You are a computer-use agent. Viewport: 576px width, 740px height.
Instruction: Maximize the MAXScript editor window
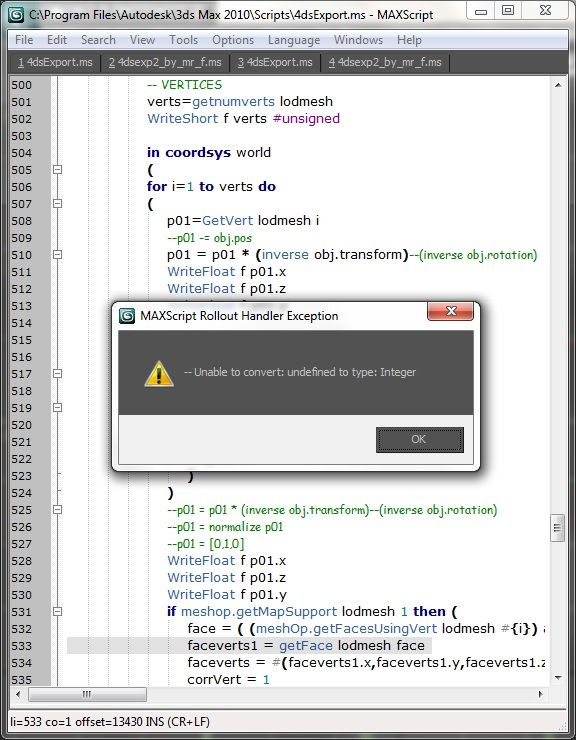508,11
